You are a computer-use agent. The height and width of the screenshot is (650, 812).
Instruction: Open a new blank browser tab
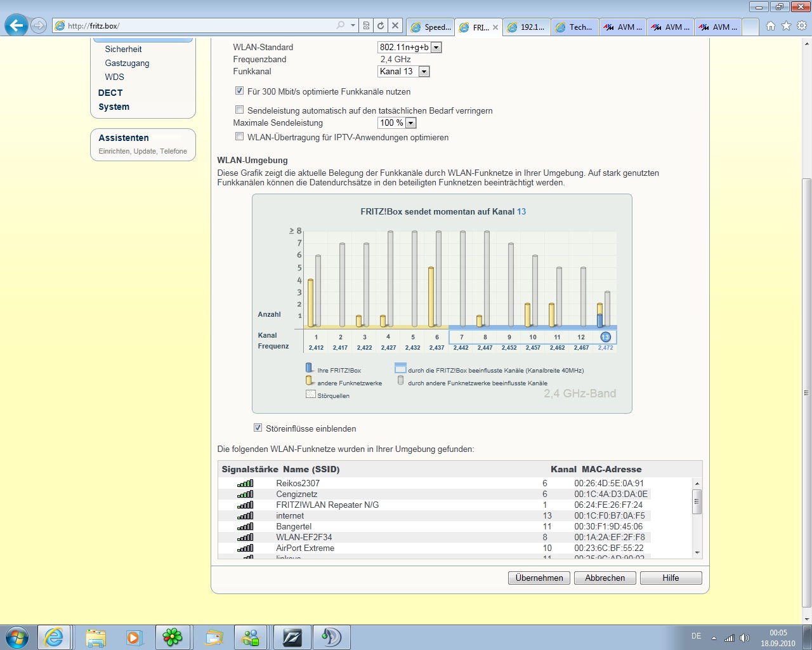pos(750,27)
